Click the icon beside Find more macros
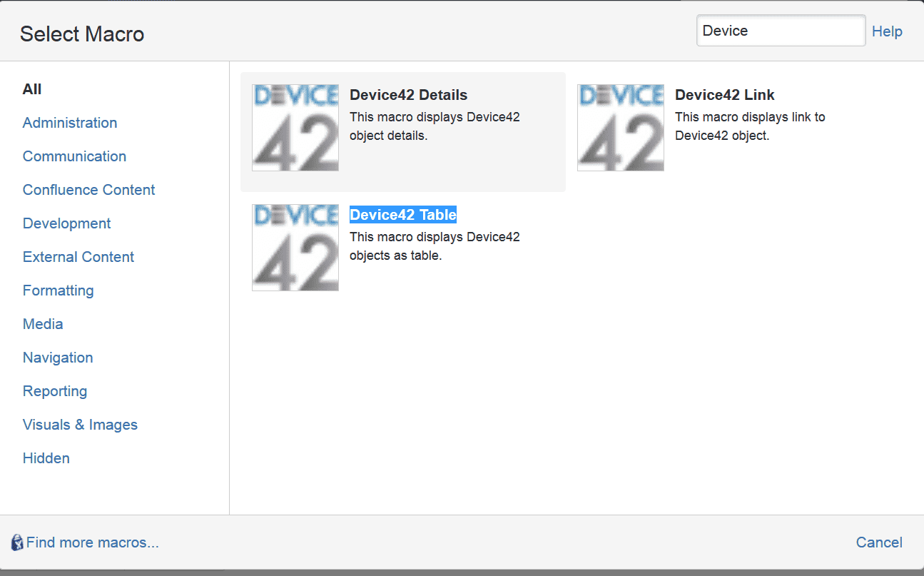This screenshot has height=576, width=924. point(17,542)
